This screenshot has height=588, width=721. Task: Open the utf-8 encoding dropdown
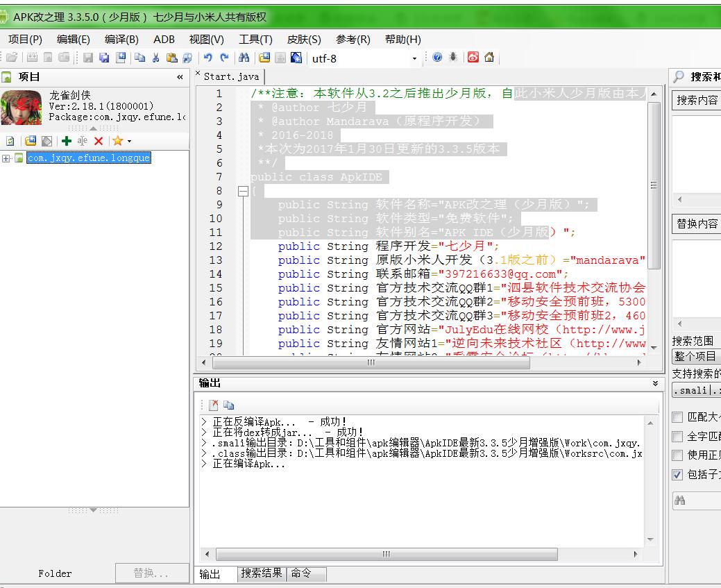414,59
